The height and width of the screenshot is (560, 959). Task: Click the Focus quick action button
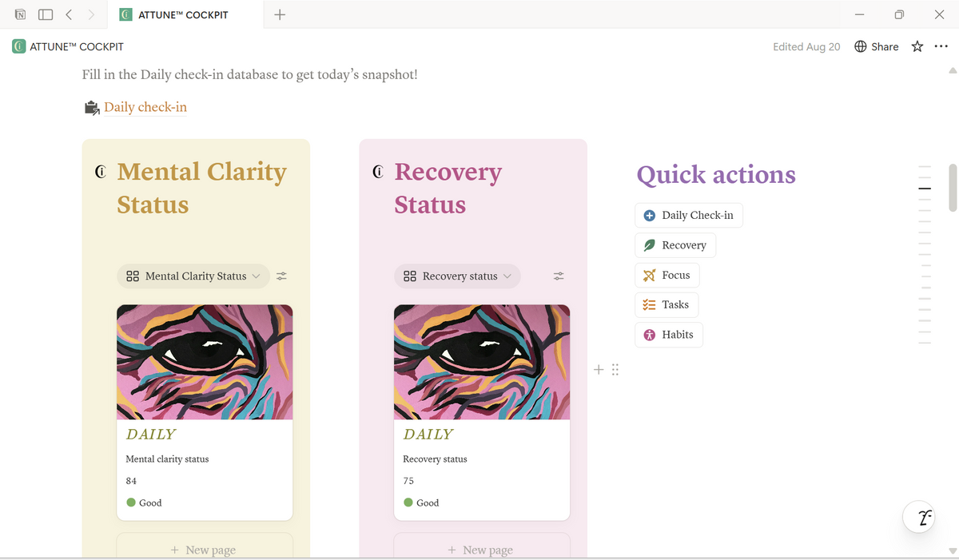click(667, 275)
